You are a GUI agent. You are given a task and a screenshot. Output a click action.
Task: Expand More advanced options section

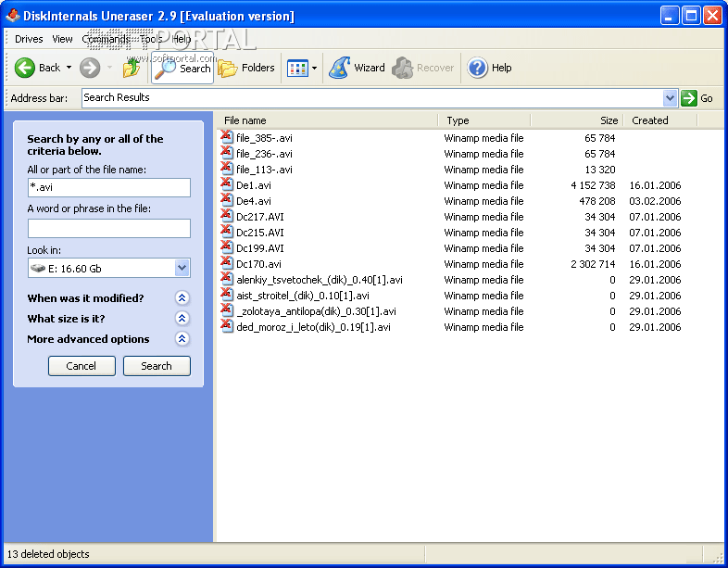click(x=182, y=338)
